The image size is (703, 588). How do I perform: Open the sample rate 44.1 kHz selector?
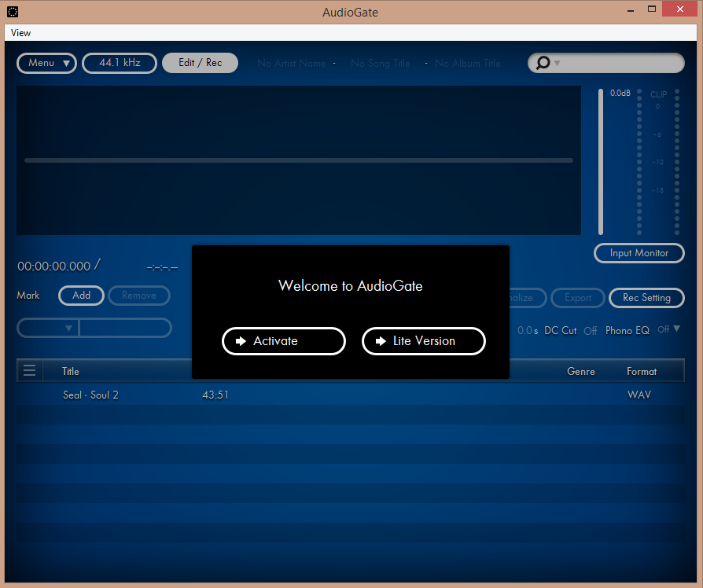click(120, 63)
